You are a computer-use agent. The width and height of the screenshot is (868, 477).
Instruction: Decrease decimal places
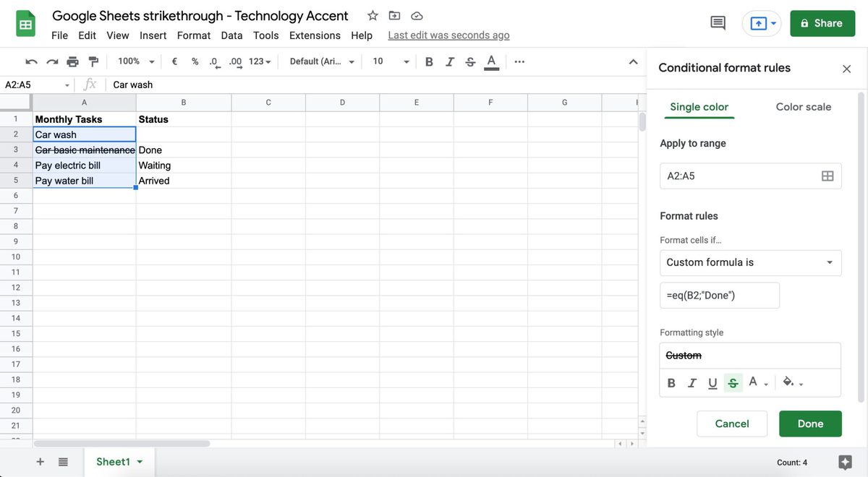click(x=214, y=61)
